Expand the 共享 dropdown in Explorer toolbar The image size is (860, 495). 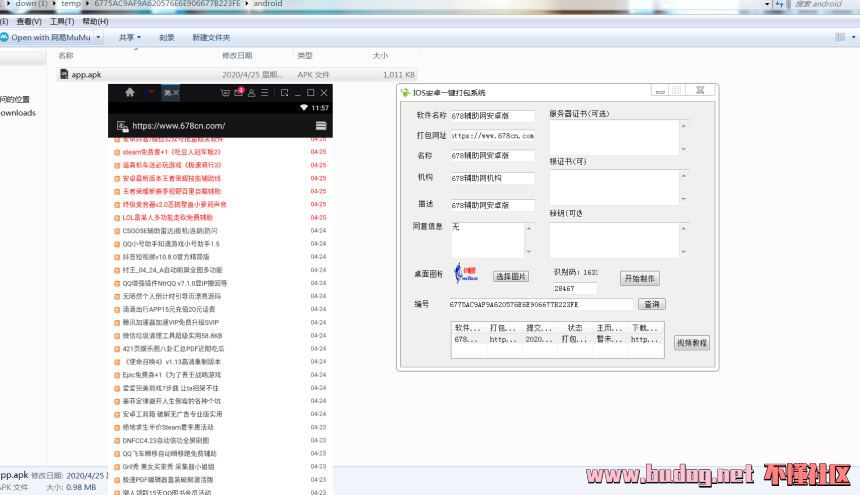click(130, 37)
